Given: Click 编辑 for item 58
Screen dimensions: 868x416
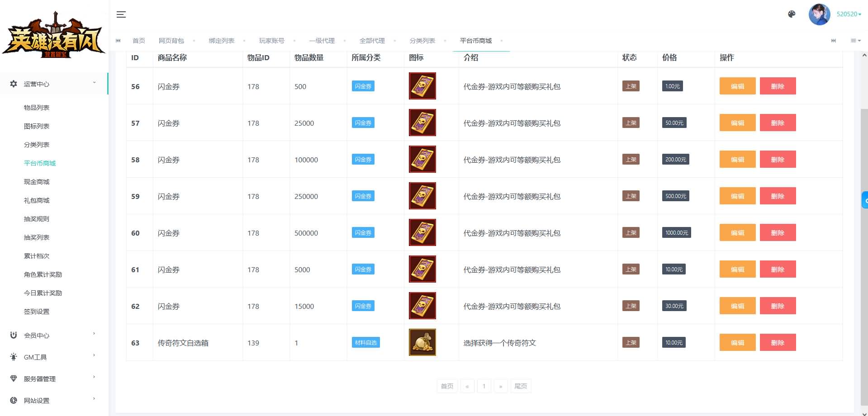Looking at the screenshot, I should tap(737, 160).
